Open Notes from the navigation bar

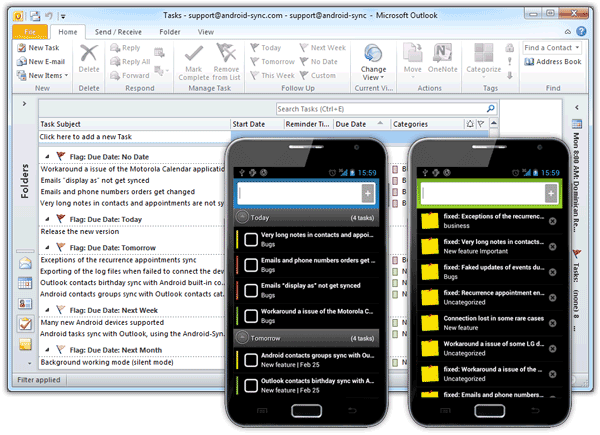25,345
